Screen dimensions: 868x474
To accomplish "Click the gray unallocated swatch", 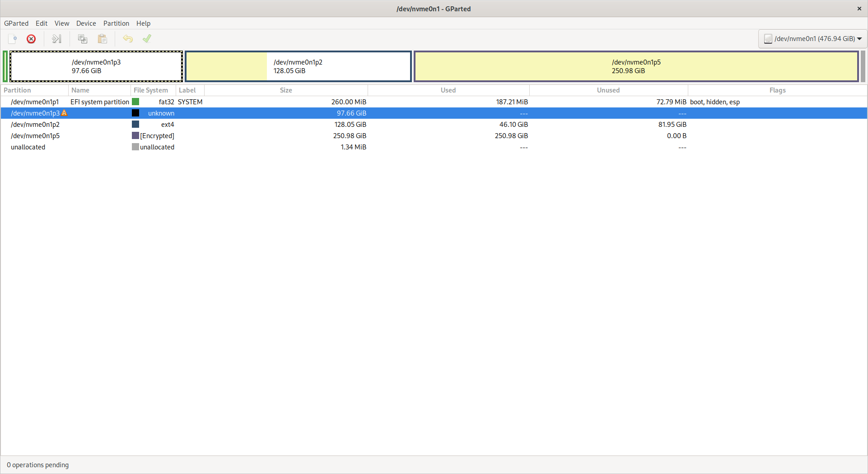I will 135,147.
